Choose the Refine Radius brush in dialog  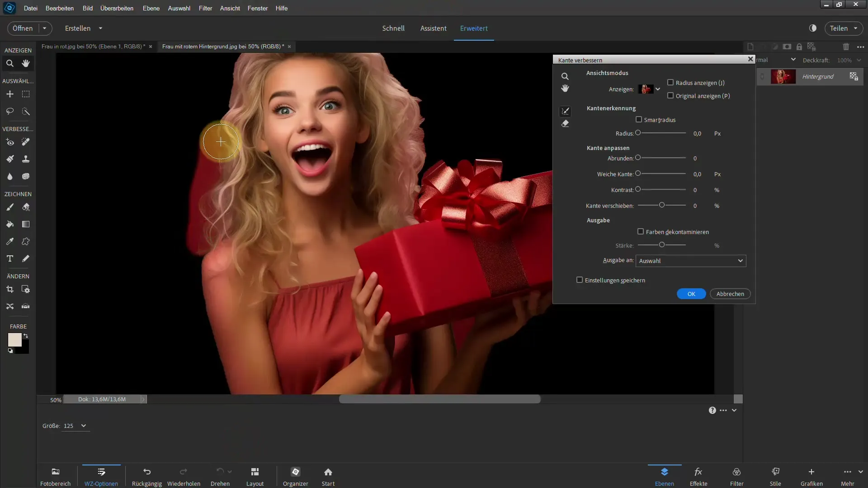(565, 111)
